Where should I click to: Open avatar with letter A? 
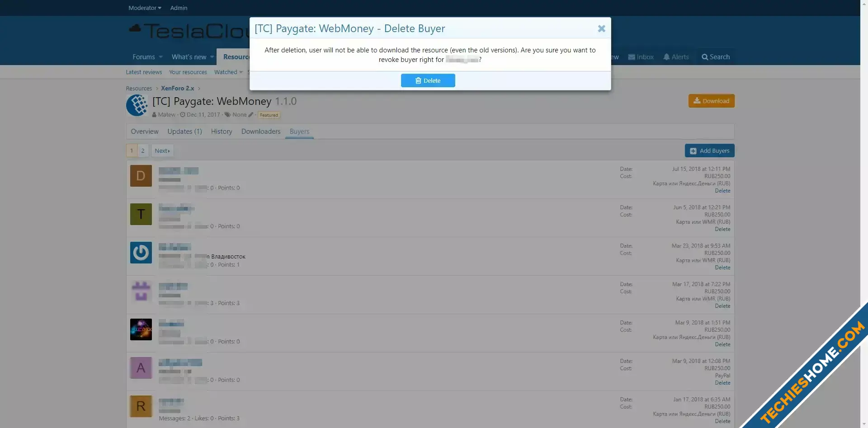141,368
